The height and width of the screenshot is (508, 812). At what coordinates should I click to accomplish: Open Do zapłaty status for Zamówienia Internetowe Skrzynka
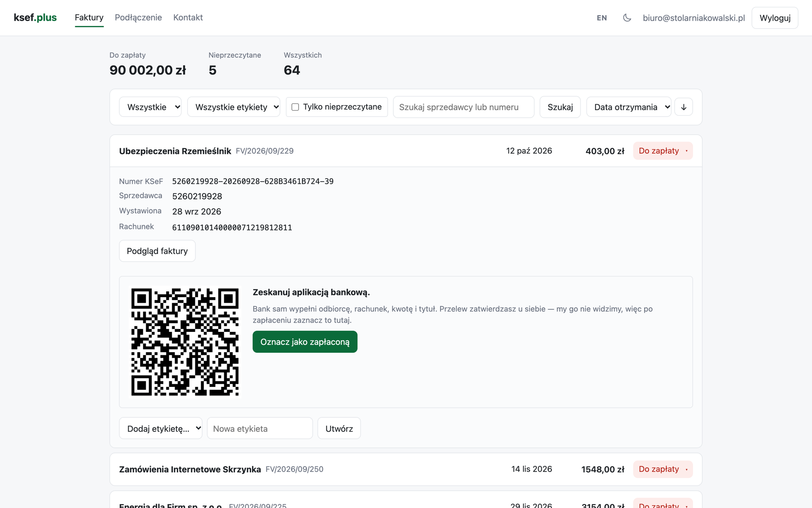[x=663, y=469]
